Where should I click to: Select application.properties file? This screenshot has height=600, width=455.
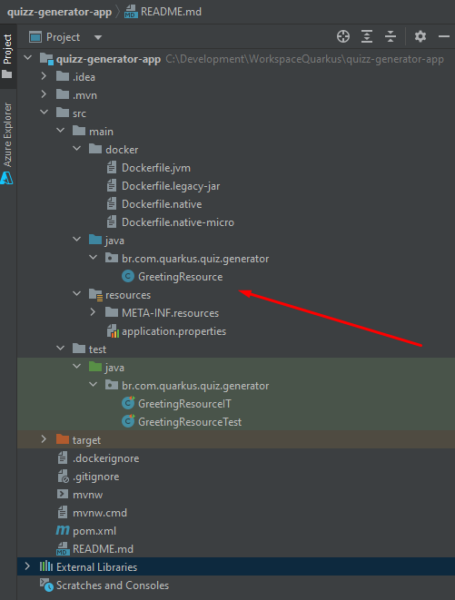pos(174,331)
